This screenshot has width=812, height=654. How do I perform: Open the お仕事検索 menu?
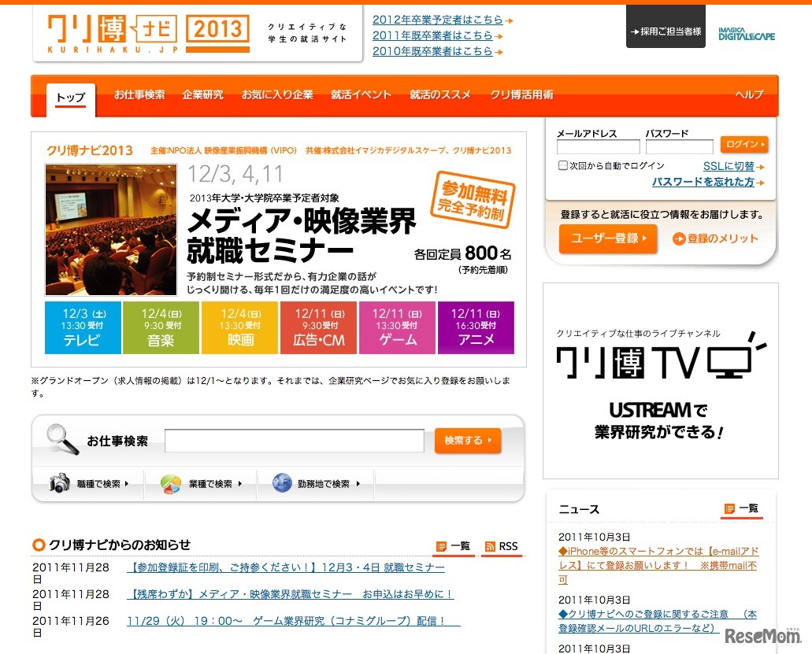point(139,94)
